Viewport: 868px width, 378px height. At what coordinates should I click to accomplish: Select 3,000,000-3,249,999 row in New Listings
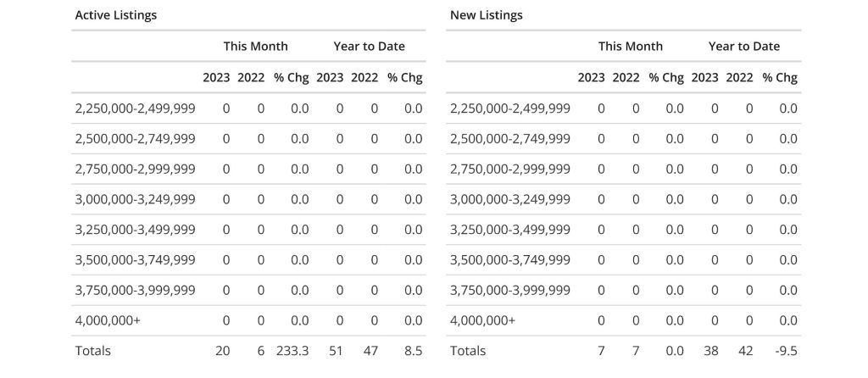(x=510, y=199)
